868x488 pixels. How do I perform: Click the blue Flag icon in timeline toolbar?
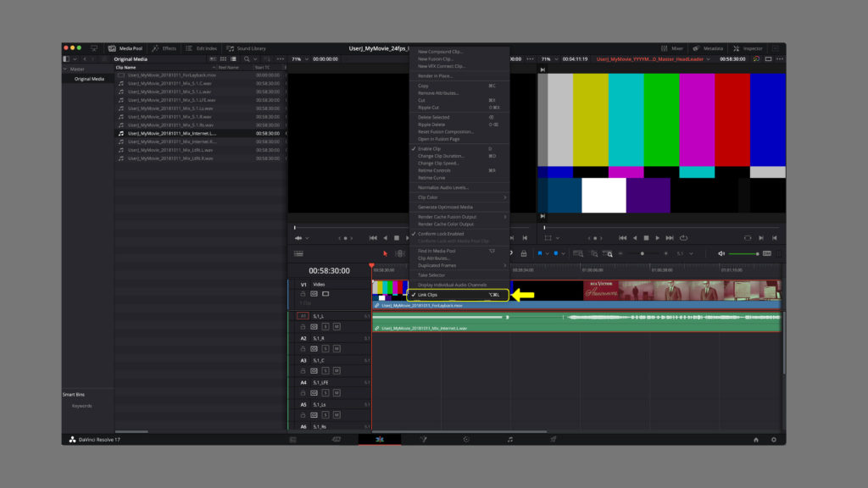pos(540,253)
